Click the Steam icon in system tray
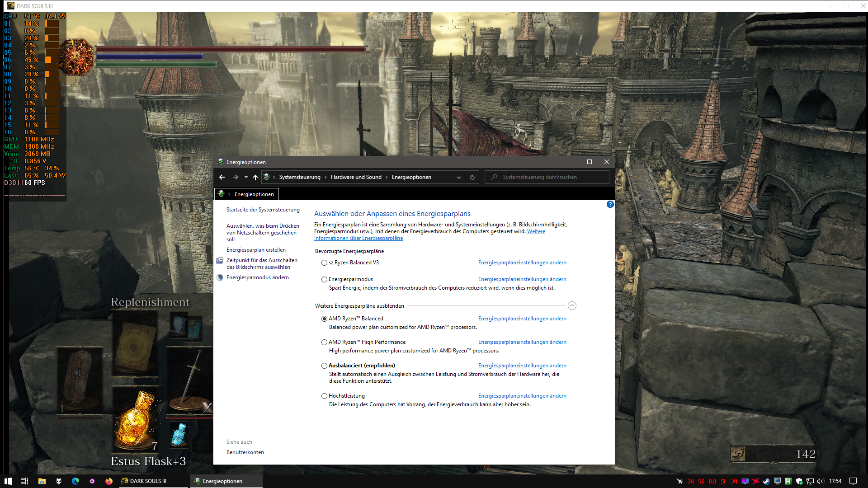 coord(766,481)
